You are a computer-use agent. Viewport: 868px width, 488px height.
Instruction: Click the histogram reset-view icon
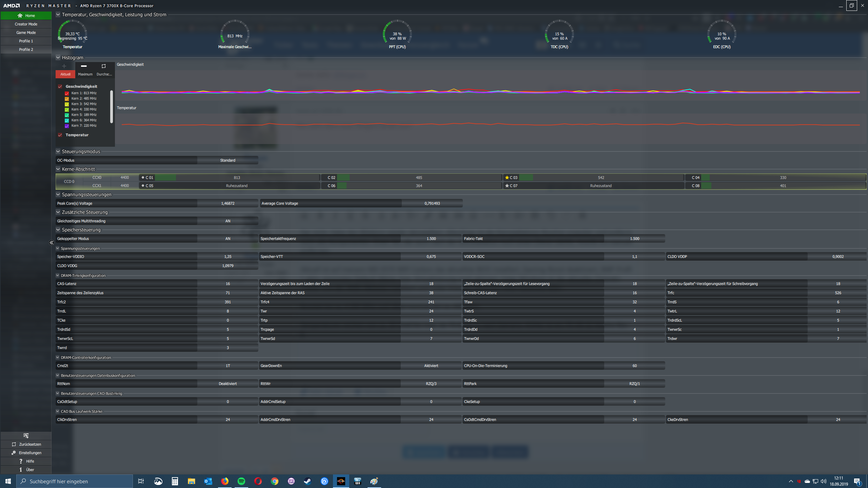[104, 66]
